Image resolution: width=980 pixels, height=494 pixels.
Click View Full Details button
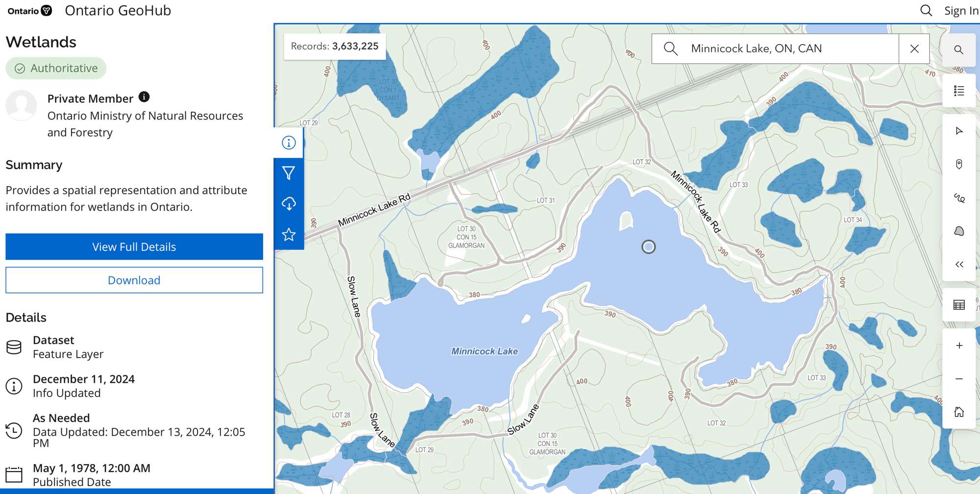[x=134, y=247]
